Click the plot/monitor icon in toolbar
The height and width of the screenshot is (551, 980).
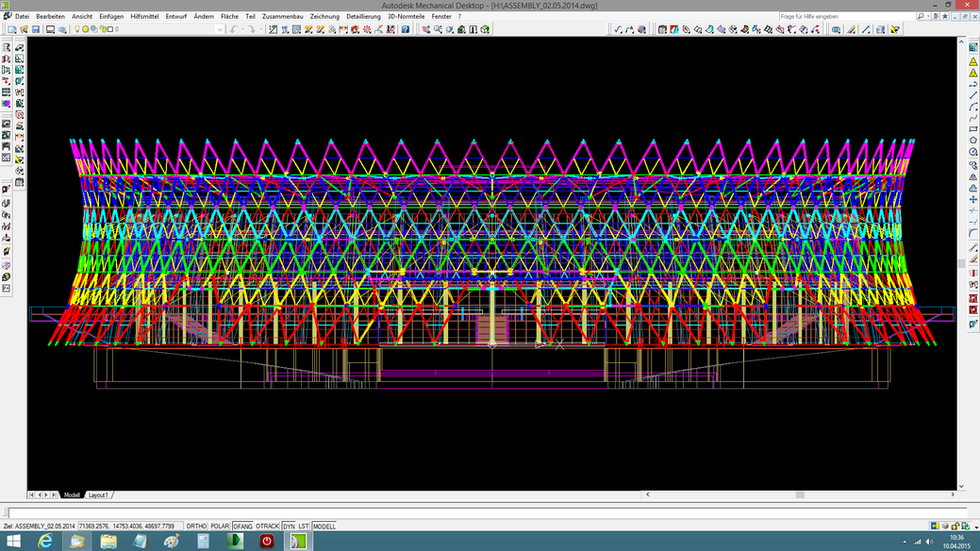point(50,29)
